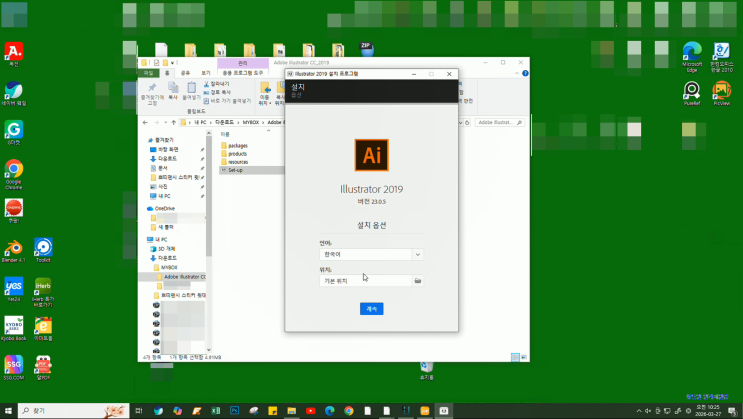The height and width of the screenshot is (419, 743).
Task: Click 경로 복사 in Explorer ribbon
Action: point(217,92)
